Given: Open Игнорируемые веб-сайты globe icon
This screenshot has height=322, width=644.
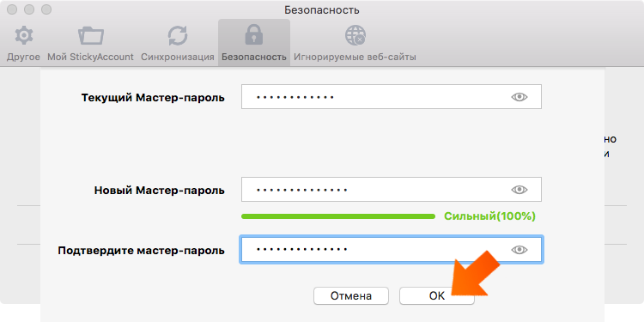Looking at the screenshot, I should click(355, 36).
